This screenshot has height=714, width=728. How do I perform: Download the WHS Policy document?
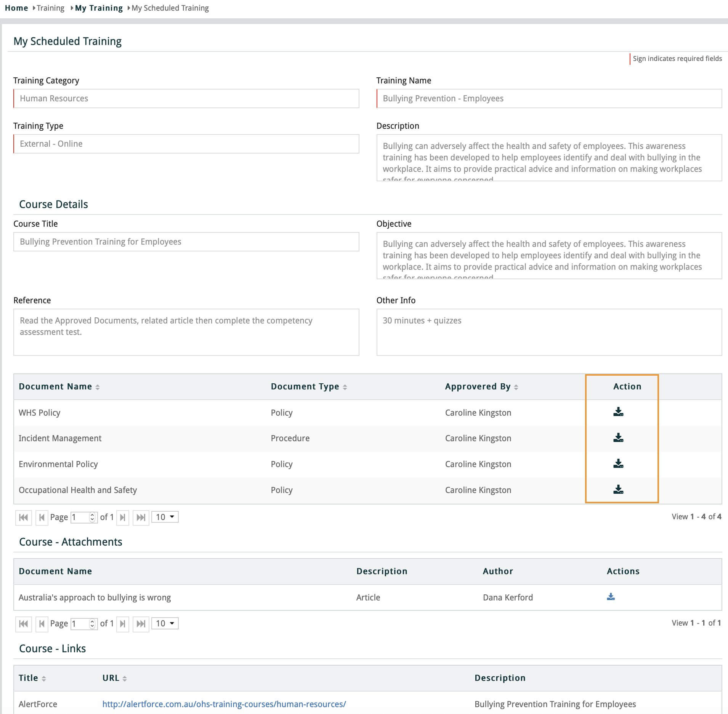(618, 412)
